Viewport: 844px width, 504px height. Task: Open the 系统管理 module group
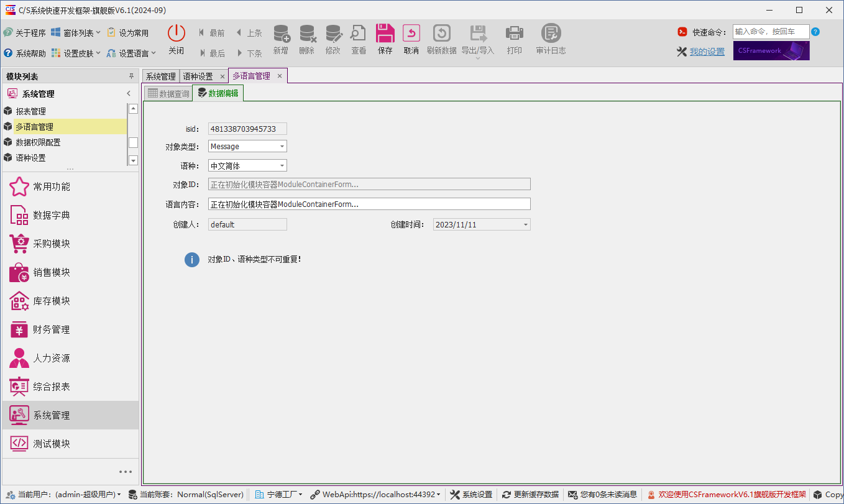(70, 415)
